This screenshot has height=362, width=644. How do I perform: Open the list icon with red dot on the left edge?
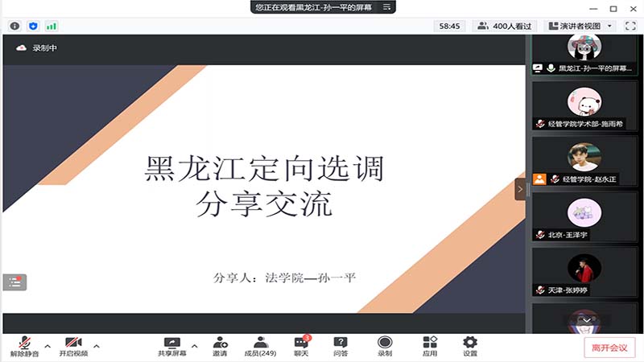(14, 282)
